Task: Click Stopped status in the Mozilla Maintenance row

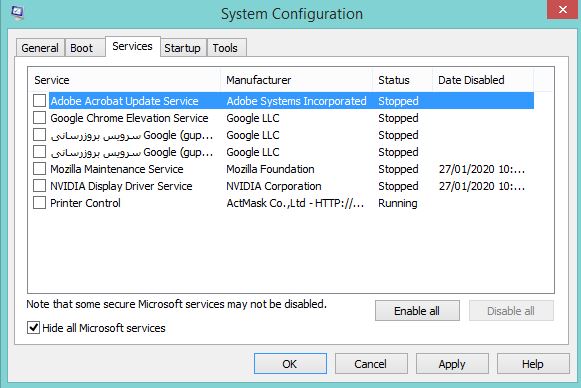Action: coord(398,169)
